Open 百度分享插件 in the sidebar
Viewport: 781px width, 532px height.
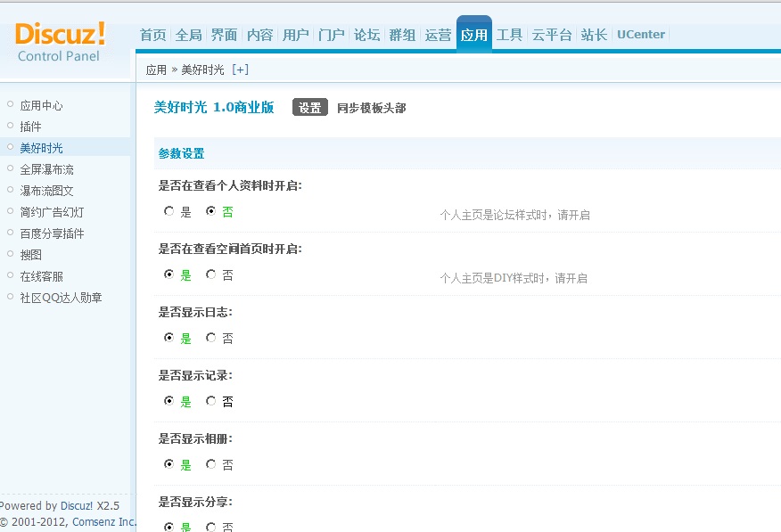coord(52,233)
